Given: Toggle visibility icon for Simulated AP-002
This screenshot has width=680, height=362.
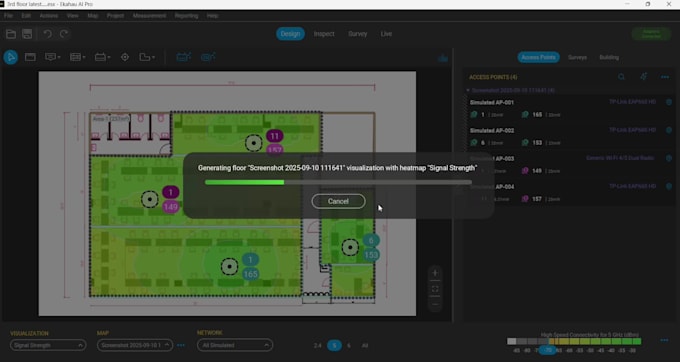Looking at the screenshot, I should [669, 130].
